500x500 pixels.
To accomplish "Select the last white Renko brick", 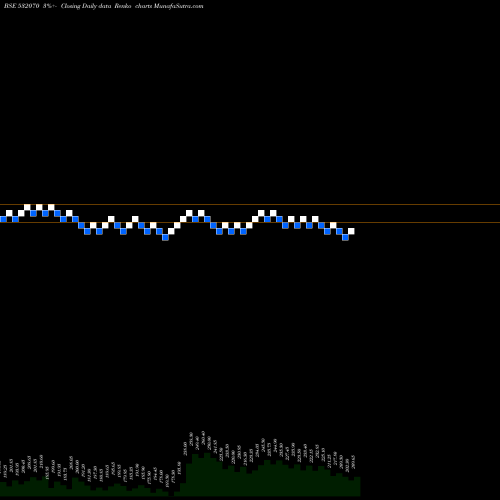I will pos(351,231).
